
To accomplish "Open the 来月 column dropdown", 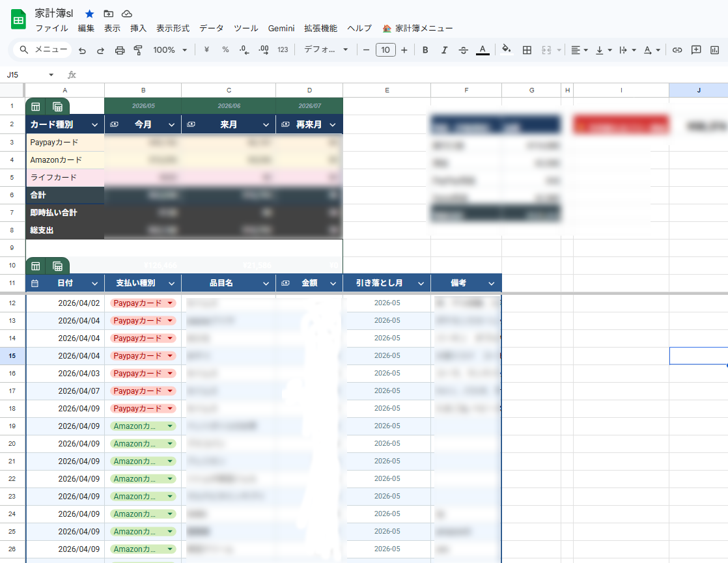I will pyautogui.click(x=266, y=125).
